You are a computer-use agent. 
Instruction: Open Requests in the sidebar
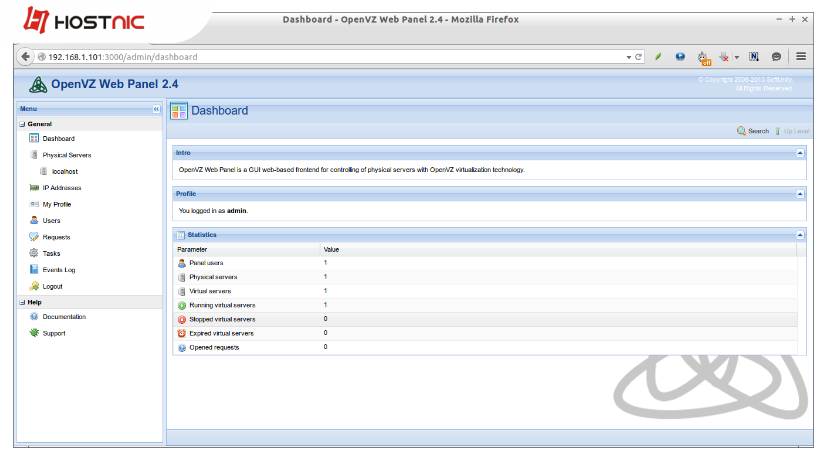tap(56, 237)
